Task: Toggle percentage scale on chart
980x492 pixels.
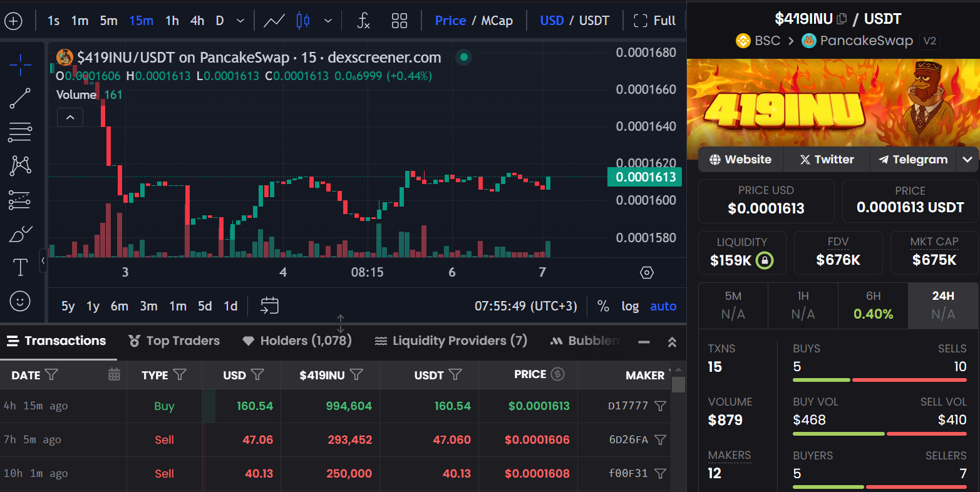Action: tap(603, 306)
